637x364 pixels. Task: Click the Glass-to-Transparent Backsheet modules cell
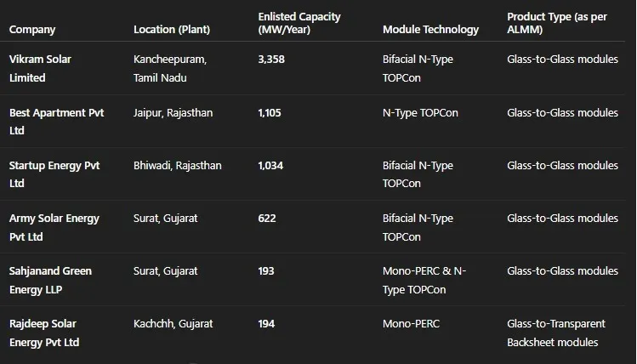click(x=555, y=333)
